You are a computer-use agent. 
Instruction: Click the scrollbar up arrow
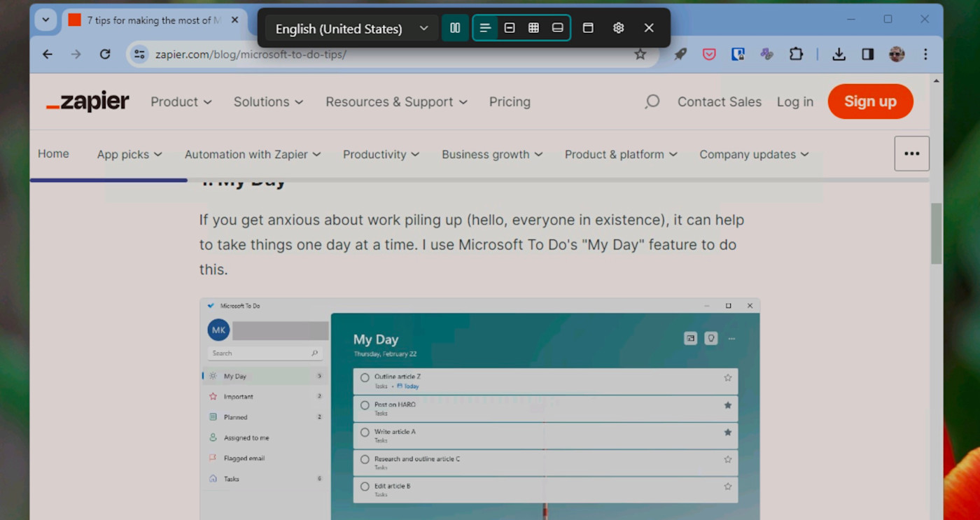coord(936,81)
